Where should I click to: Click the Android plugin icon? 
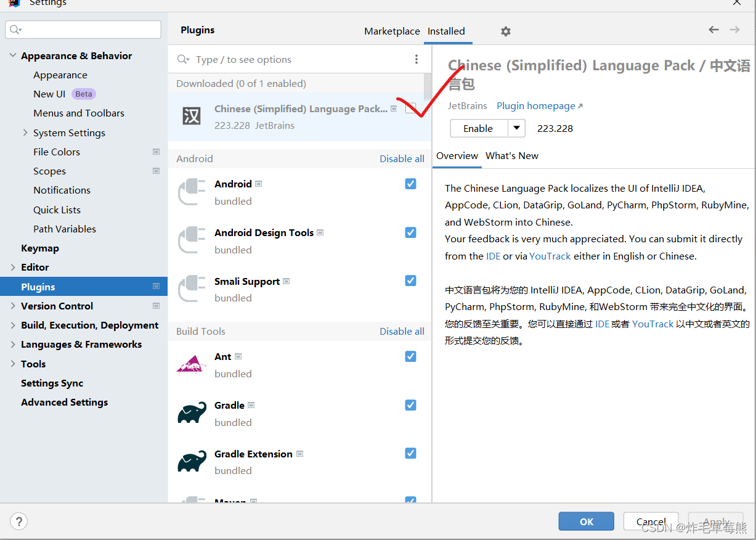point(192,192)
